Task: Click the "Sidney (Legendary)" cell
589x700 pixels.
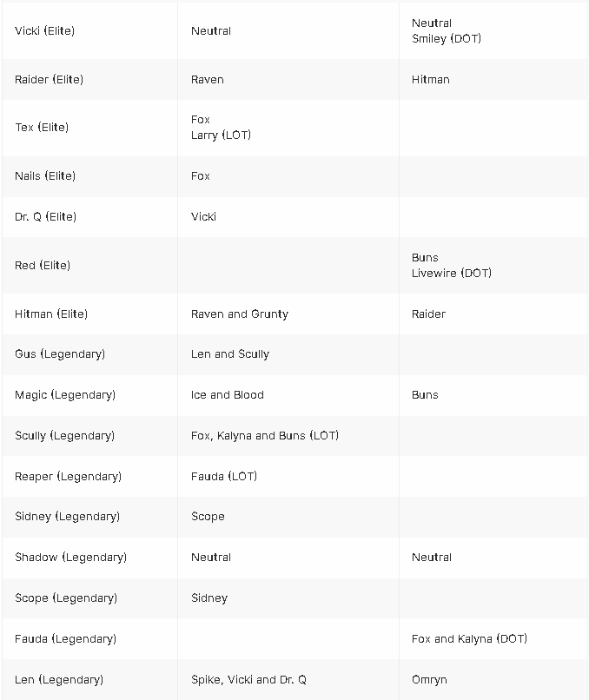Action: (x=67, y=517)
